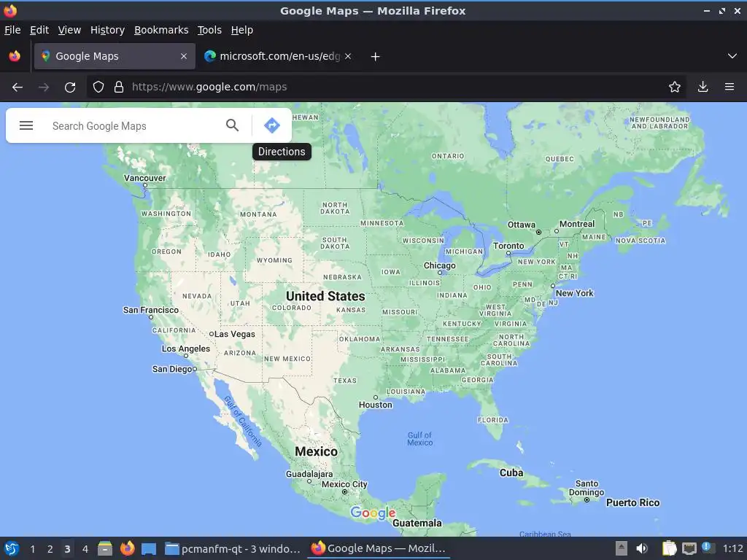This screenshot has height=560, width=747.
Task: Click the Puerto Rico label on the map
Action: [632, 503]
